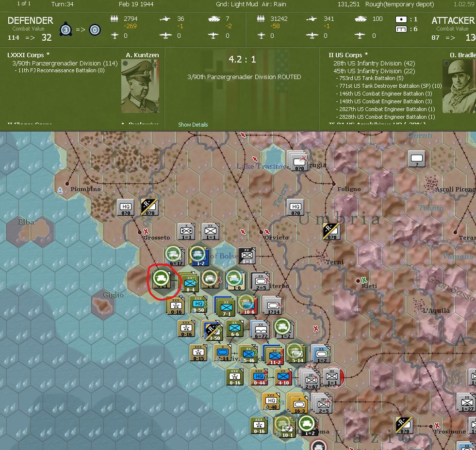
Task: Click the attacker men count 31242
Action: pos(279,19)
